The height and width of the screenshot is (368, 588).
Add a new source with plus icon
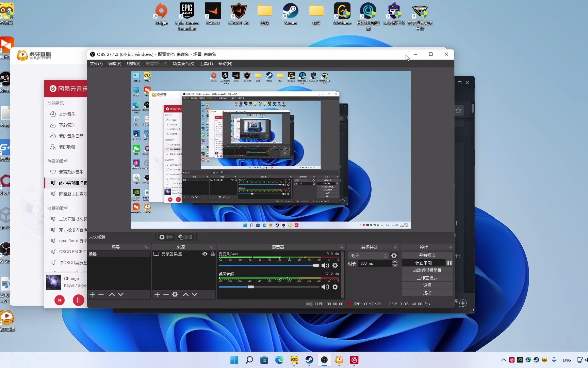click(x=157, y=294)
